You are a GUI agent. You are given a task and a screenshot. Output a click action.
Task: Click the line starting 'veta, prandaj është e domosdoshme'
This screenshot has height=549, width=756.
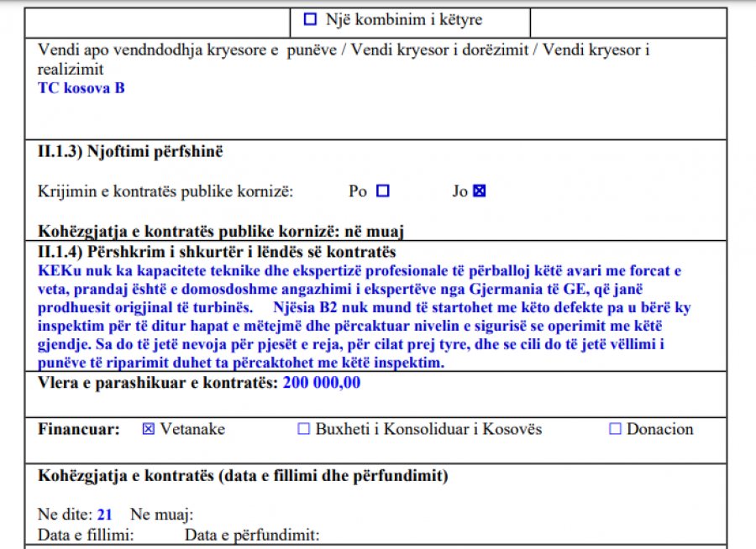[340, 290]
